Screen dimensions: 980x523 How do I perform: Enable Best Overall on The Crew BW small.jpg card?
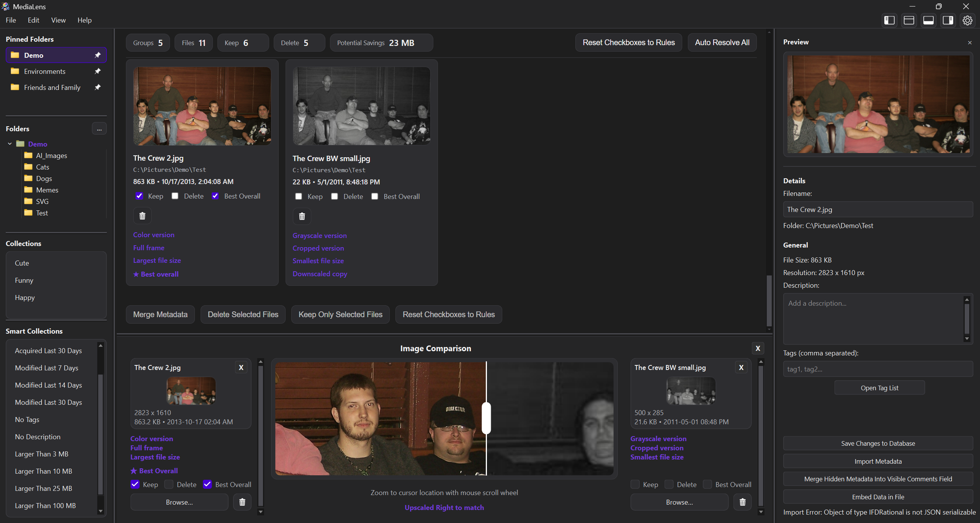(375, 196)
